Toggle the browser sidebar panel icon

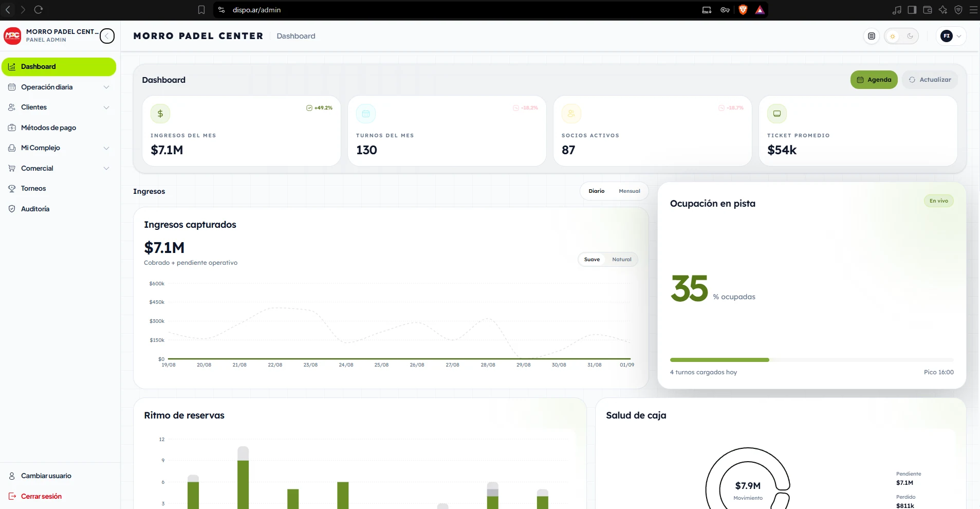[x=912, y=10]
